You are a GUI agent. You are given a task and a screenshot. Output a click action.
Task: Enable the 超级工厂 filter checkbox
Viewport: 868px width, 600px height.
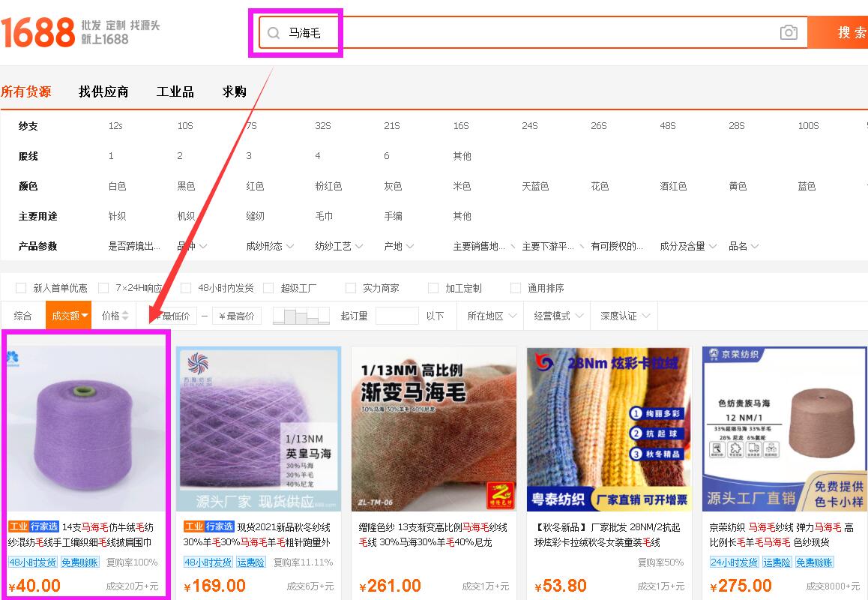tap(268, 288)
